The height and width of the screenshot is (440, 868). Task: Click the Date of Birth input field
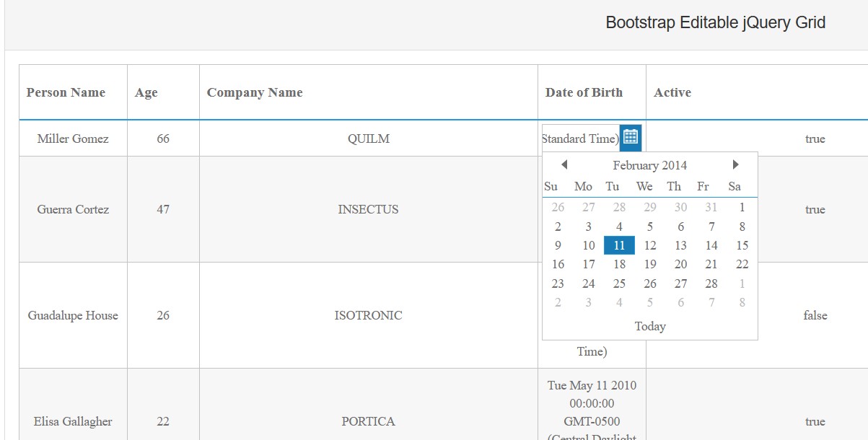click(580, 138)
